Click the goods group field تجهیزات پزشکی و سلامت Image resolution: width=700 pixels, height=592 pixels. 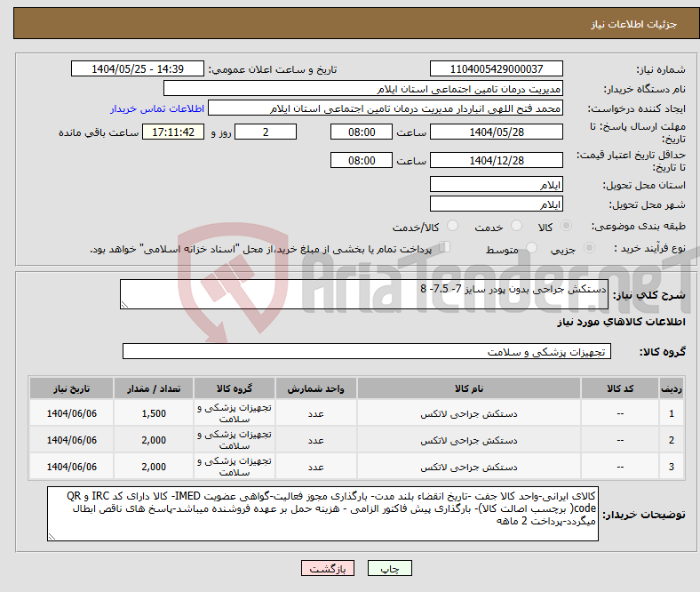point(367,351)
